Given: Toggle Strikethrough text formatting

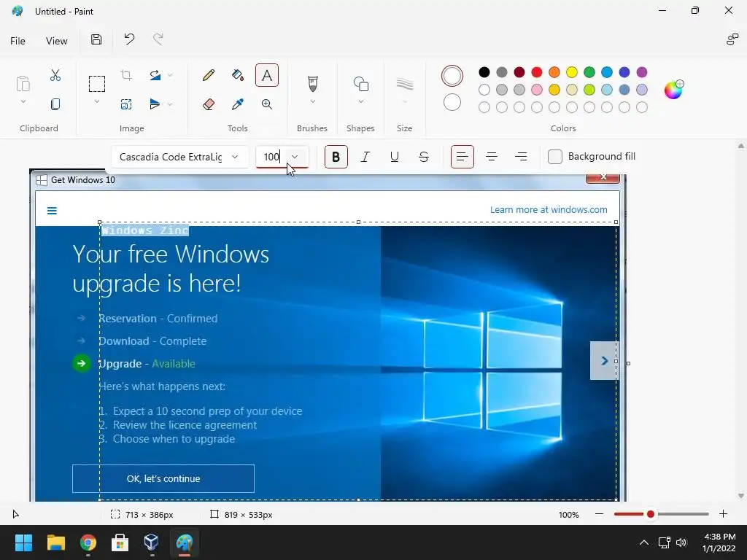Looking at the screenshot, I should point(424,157).
